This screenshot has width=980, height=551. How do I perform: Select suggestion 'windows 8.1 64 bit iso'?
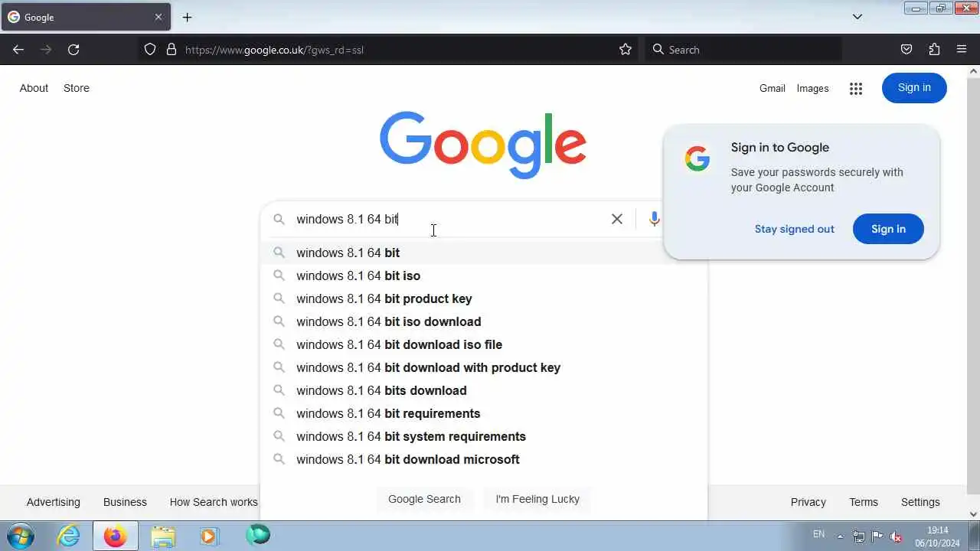(x=484, y=275)
